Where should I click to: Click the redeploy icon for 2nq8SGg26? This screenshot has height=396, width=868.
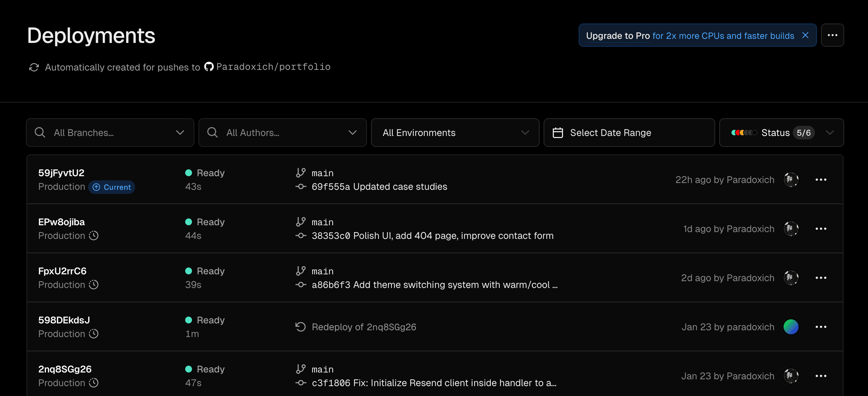300,327
